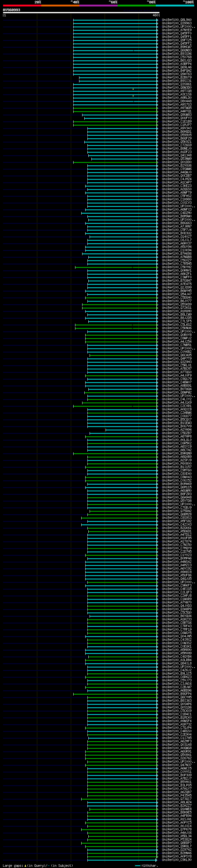Click the UniRef100_O80448 hit label
The image size is (197, 868).
(x=176, y=101)
